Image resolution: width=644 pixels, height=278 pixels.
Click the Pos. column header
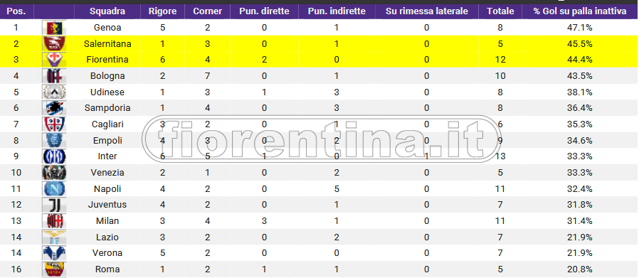click(16, 11)
